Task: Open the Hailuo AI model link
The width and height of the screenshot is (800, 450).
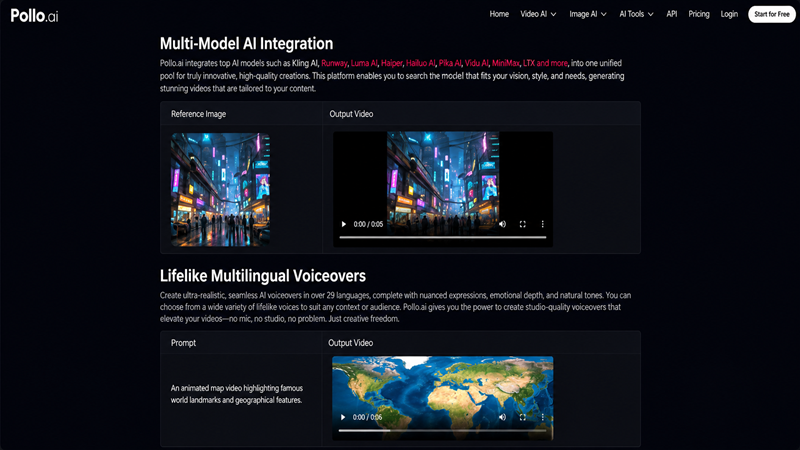Action: pos(420,63)
